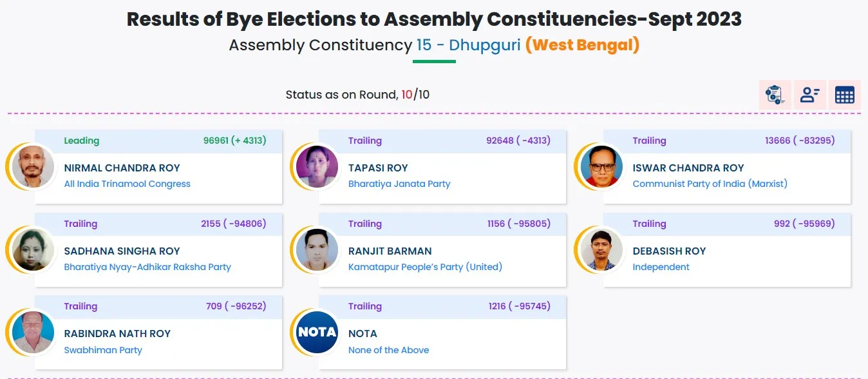Click Bharatiya Janata Party label
Screen dimensions: 868x379
(399, 184)
